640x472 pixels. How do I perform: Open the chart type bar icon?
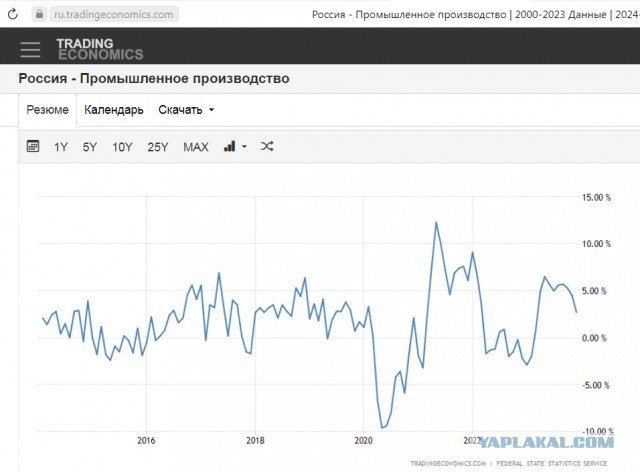click(x=230, y=146)
